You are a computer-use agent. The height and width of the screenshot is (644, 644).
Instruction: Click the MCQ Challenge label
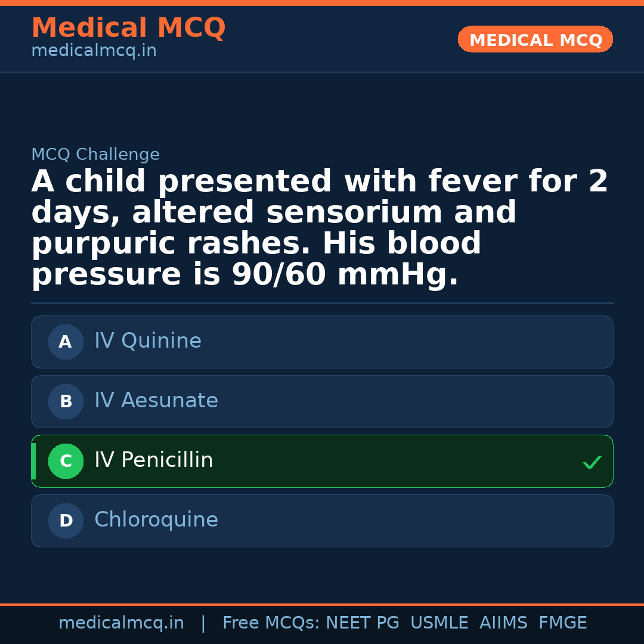95,155
